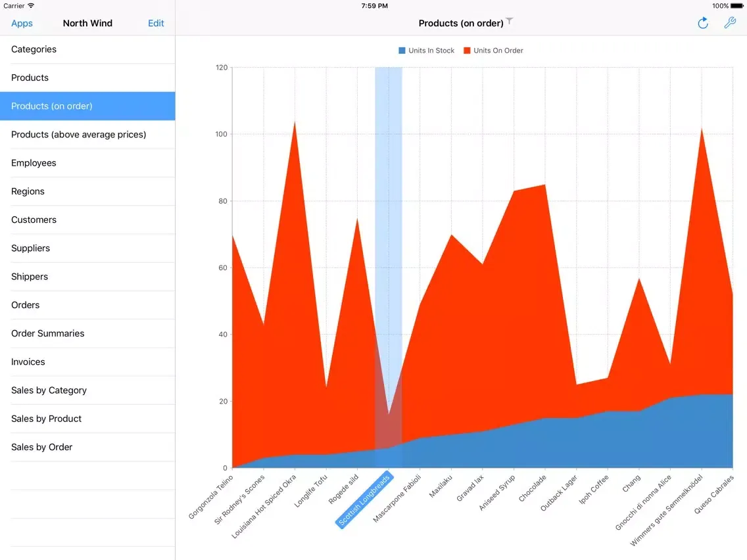Open the wrench settings icon
The height and width of the screenshot is (560, 747).
(730, 23)
